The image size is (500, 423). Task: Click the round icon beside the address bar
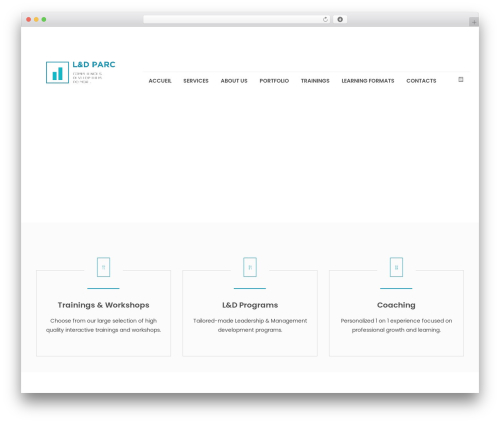pyautogui.click(x=340, y=19)
